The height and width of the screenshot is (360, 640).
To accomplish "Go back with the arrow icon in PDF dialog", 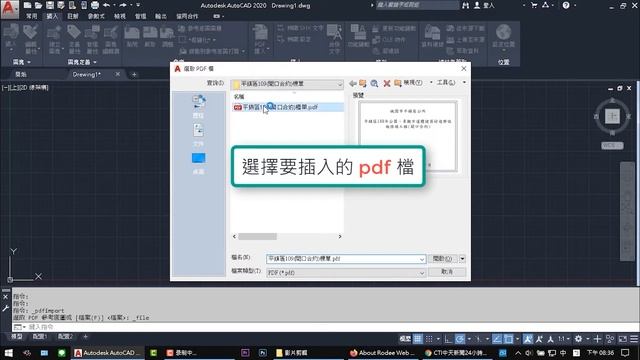I will click(353, 83).
